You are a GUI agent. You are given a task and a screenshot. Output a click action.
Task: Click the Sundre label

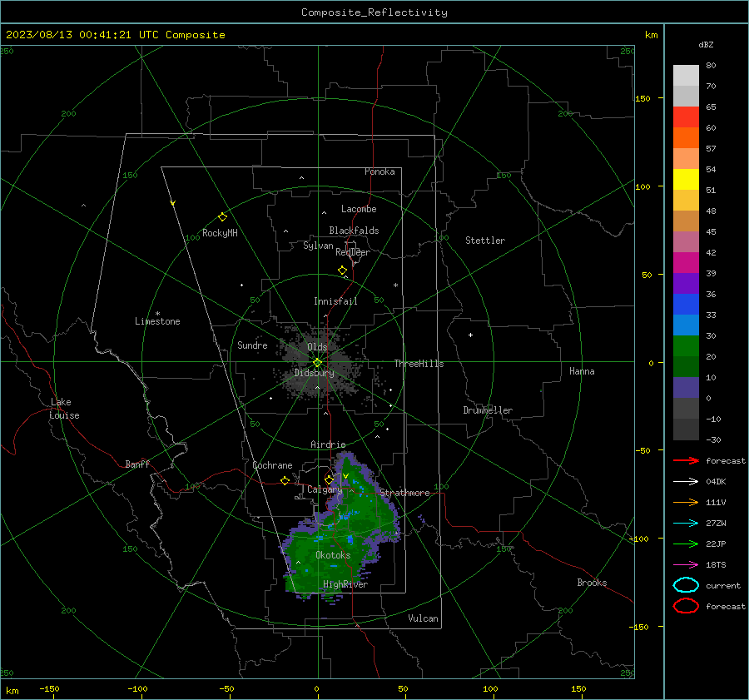[252, 345]
